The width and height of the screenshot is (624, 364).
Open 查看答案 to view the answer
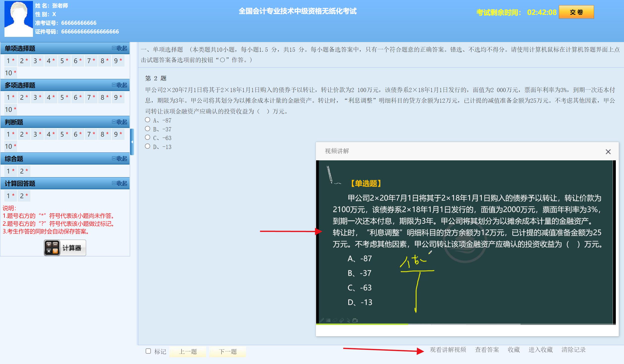click(487, 350)
